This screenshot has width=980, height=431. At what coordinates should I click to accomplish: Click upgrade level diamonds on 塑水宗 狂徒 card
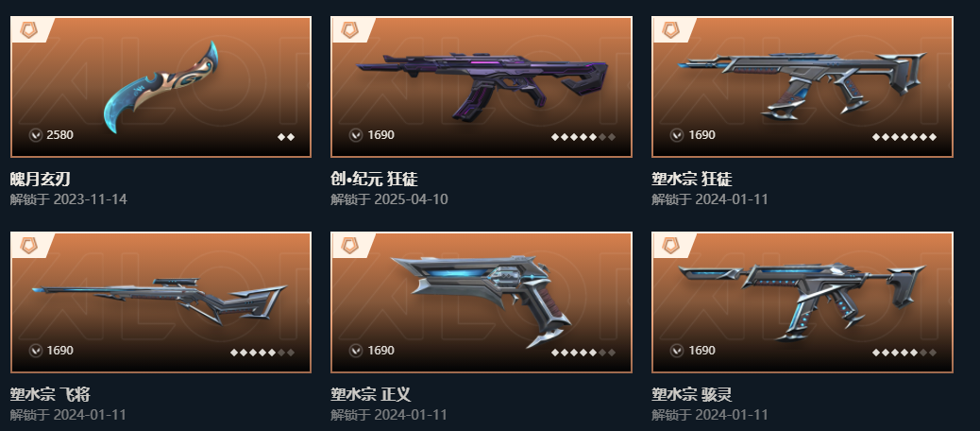[904, 137]
